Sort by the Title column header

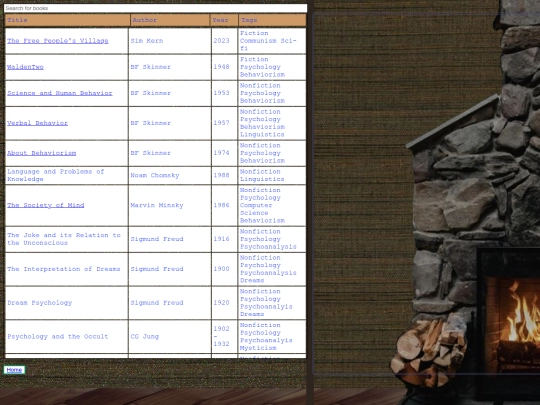pos(68,20)
